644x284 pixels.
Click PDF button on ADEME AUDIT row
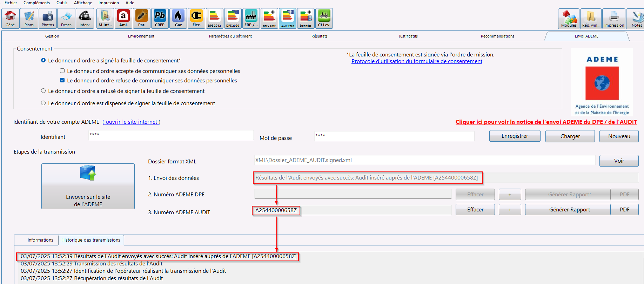[x=624, y=210]
